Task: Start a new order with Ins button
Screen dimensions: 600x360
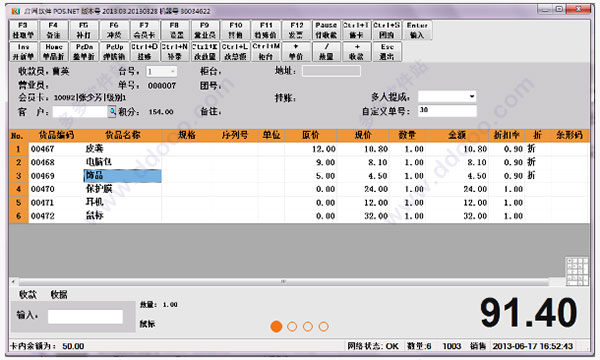Action: pyautogui.click(x=23, y=51)
